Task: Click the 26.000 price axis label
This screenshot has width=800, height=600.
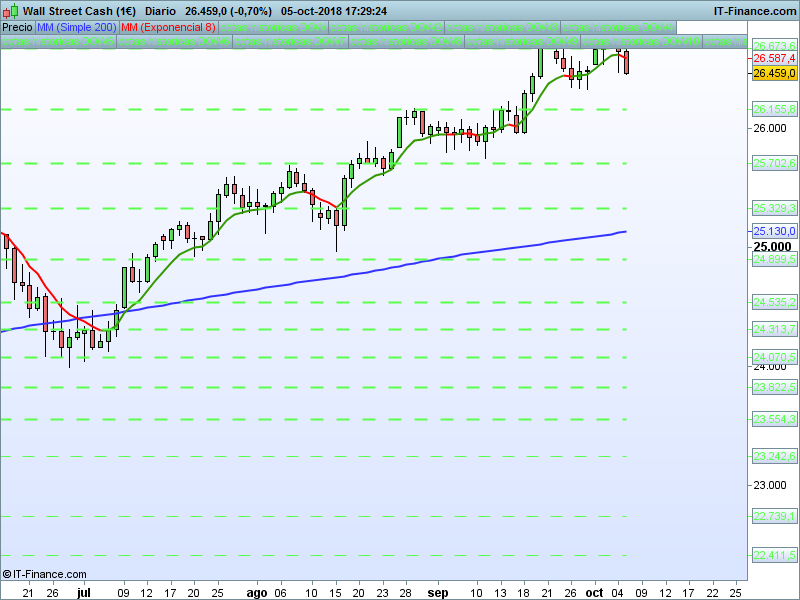Action: (770, 128)
